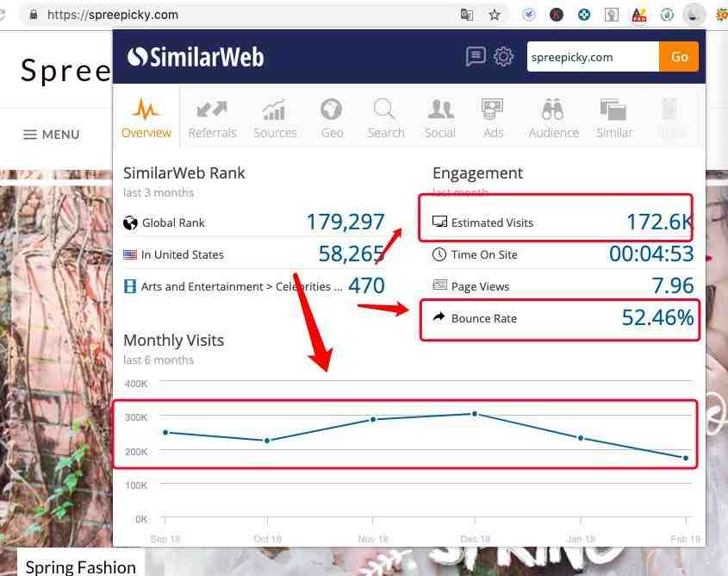Click the 'Time On Site' label
728x576 pixels.
coord(484,254)
